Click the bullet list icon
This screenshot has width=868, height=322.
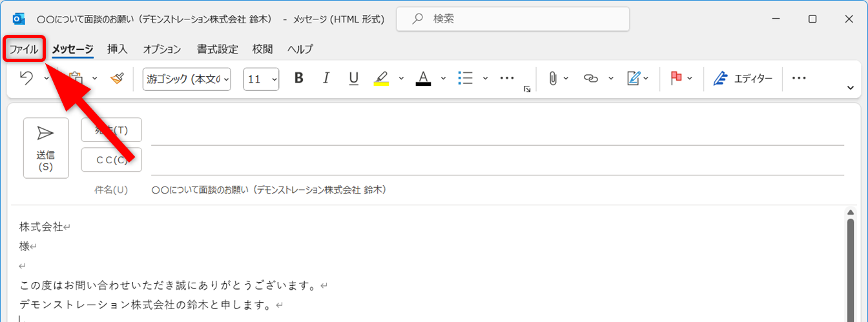[465, 78]
